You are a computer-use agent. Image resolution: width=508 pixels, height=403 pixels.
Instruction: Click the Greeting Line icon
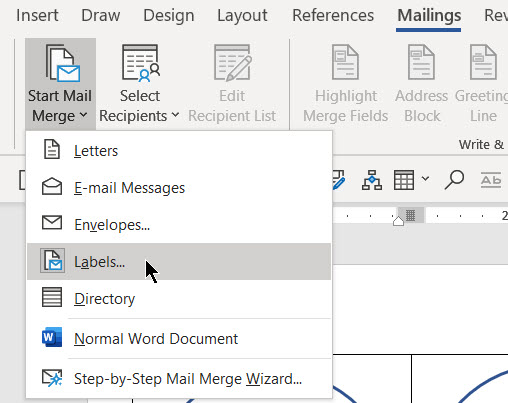coord(483,62)
